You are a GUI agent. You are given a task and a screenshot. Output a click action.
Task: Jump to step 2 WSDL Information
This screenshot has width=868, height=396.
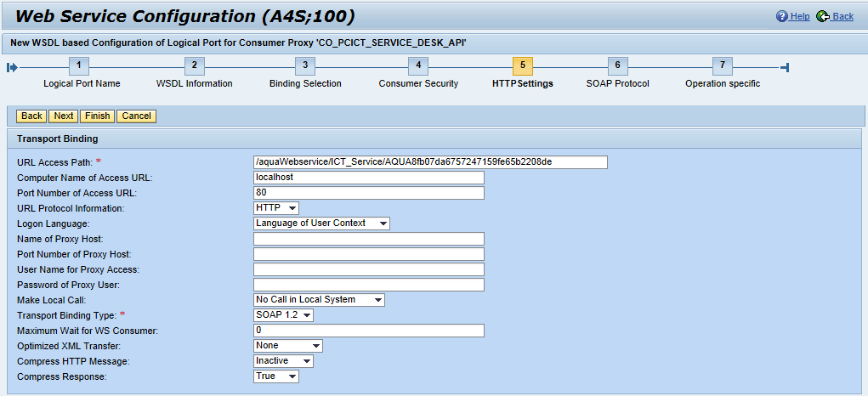[194, 66]
